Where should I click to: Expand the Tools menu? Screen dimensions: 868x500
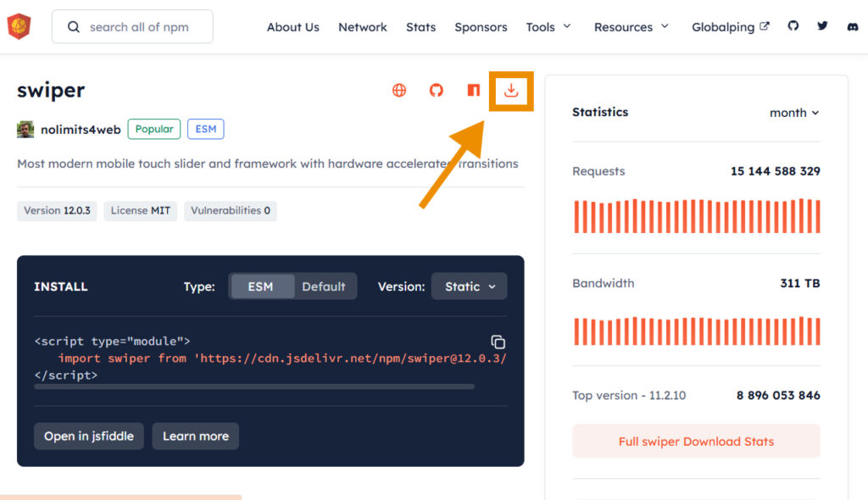pos(548,27)
